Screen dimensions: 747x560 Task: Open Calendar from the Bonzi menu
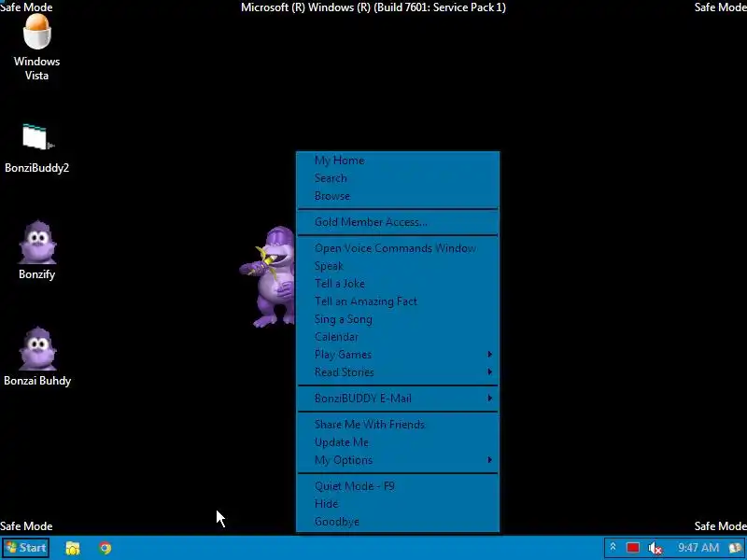[398, 337]
